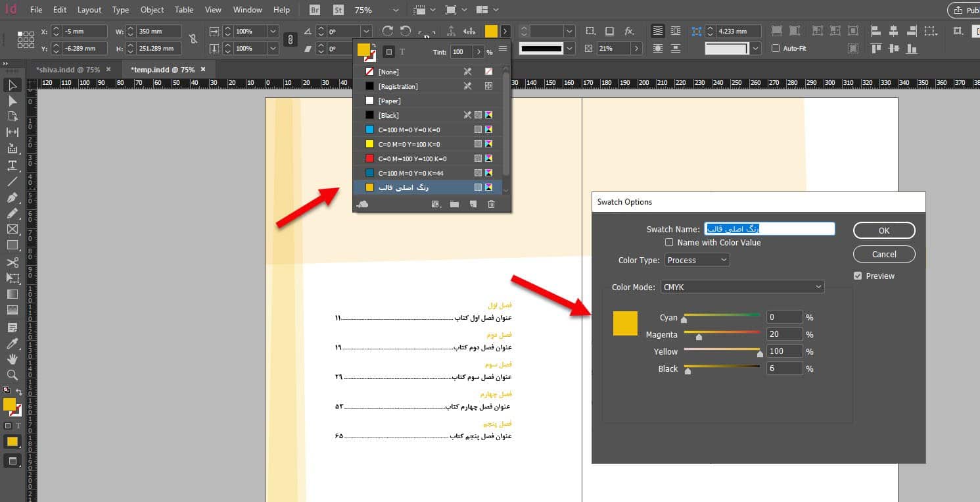The width and height of the screenshot is (980, 502).
Task: Open the Layout menu
Action: (89, 10)
